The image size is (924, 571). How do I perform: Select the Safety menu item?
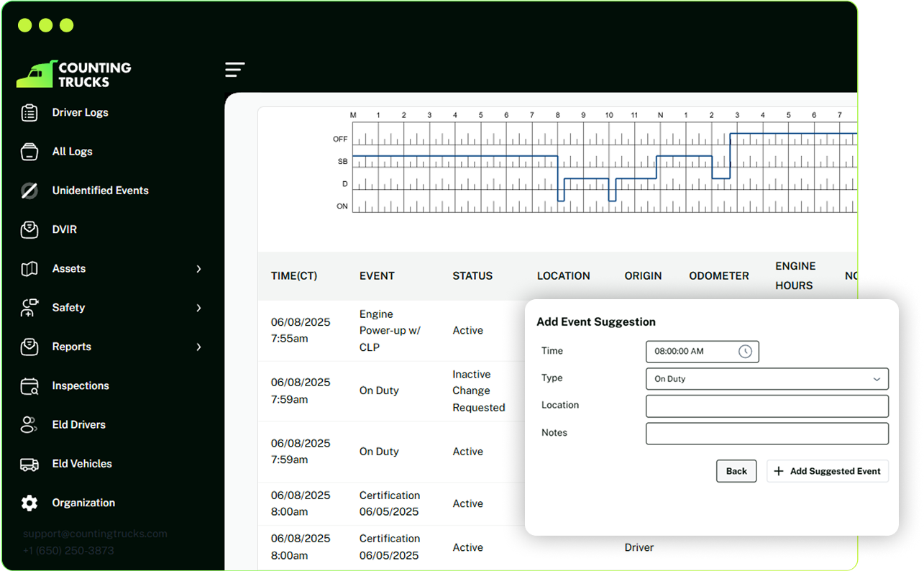(68, 308)
